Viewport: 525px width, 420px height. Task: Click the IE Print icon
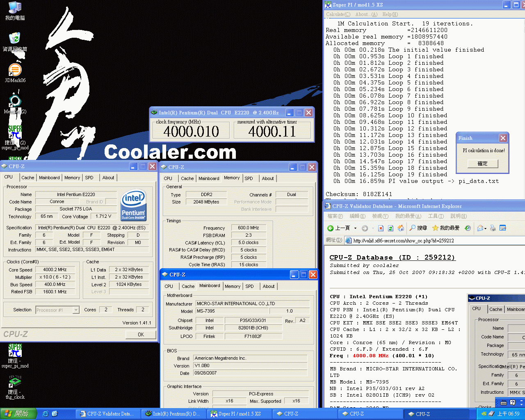coord(493,228)
